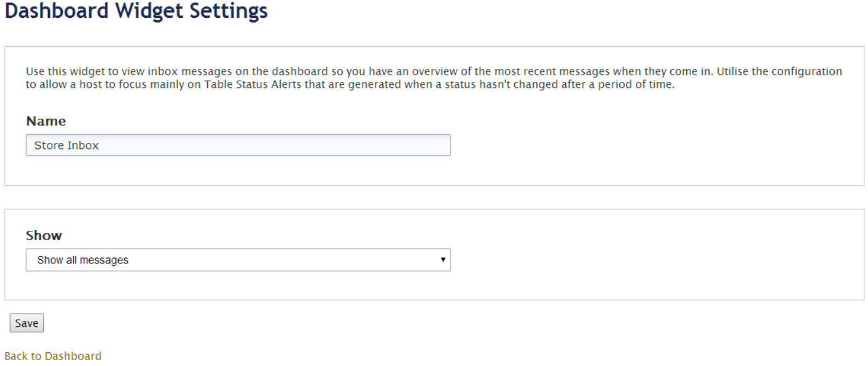Viewport: 868px width, 366px height.
Task: Click the Save button
Action: (27, 323)
